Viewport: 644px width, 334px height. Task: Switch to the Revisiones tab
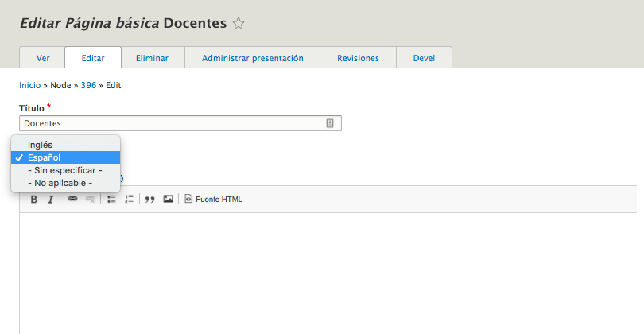tap(358, 58)
